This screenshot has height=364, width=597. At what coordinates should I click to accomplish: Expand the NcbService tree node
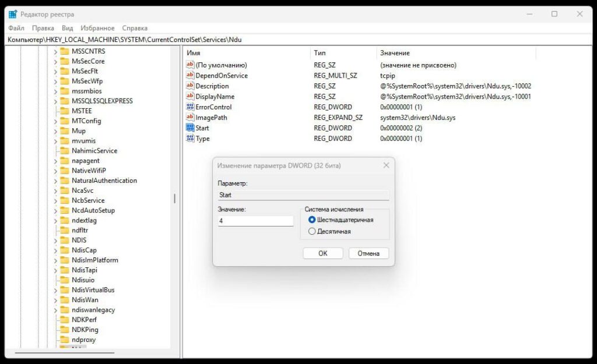[x=55, y=201]
